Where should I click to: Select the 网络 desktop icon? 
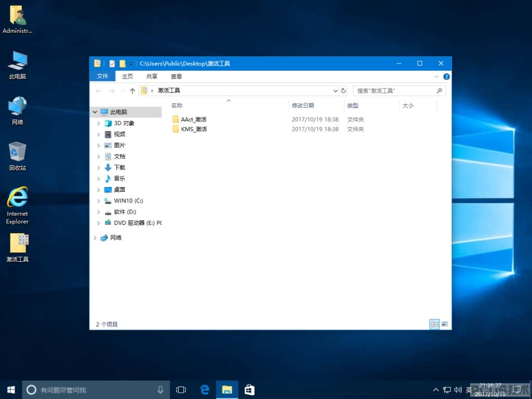coord(17,111)
